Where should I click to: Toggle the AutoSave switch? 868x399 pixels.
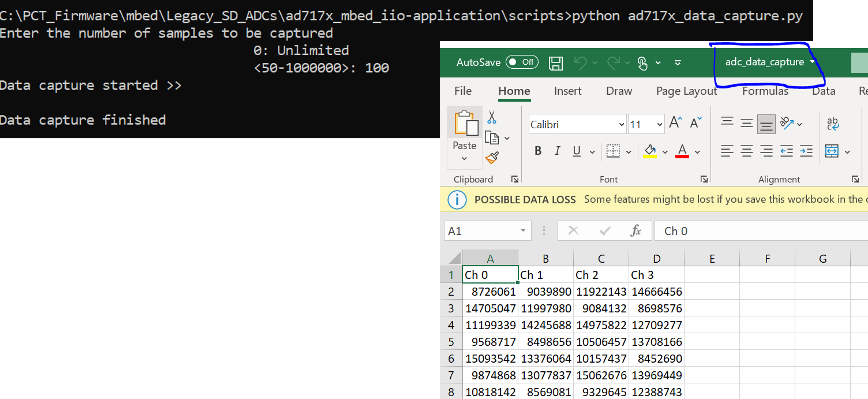pyautogui.click(x=522, y=62)
